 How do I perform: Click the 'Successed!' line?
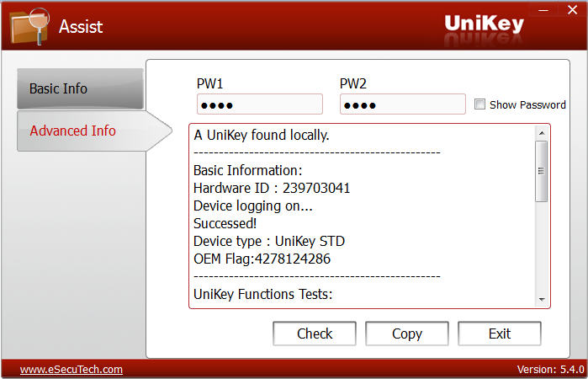[225, 223]
